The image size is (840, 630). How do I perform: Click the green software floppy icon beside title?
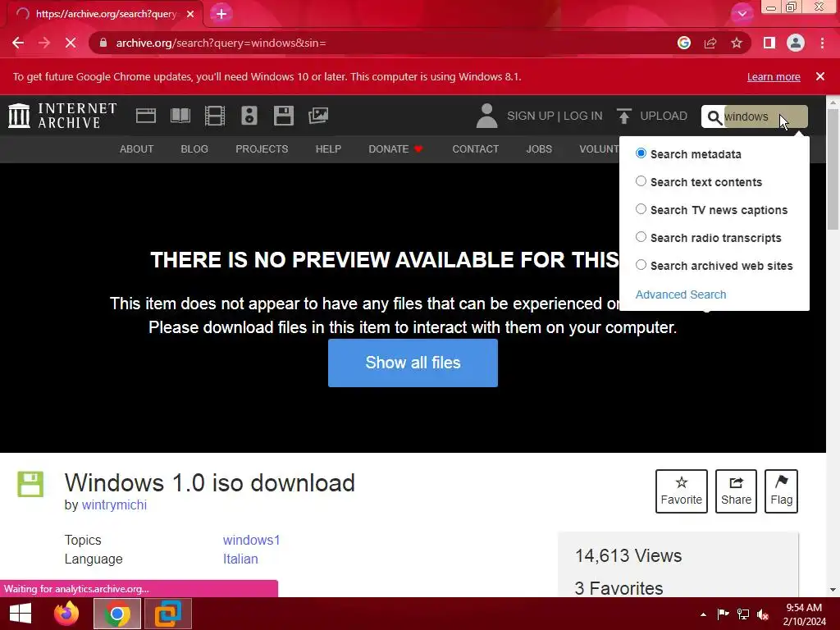tap(30, 484)
